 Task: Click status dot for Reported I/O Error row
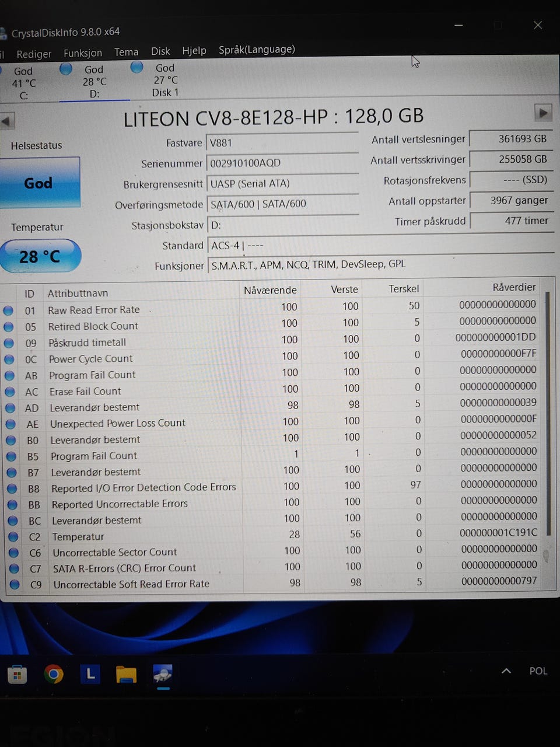coord(12,489)
